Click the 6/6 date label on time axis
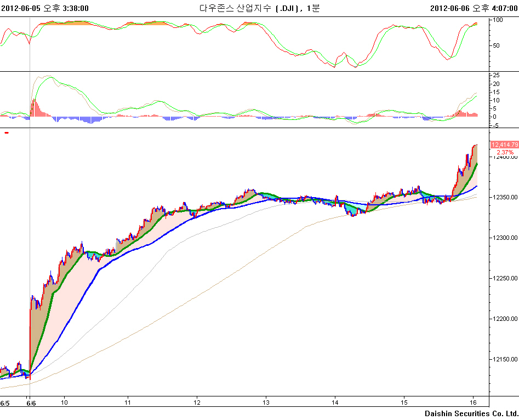The width and height of the screenshot is (519, 420). click(31, 403)
